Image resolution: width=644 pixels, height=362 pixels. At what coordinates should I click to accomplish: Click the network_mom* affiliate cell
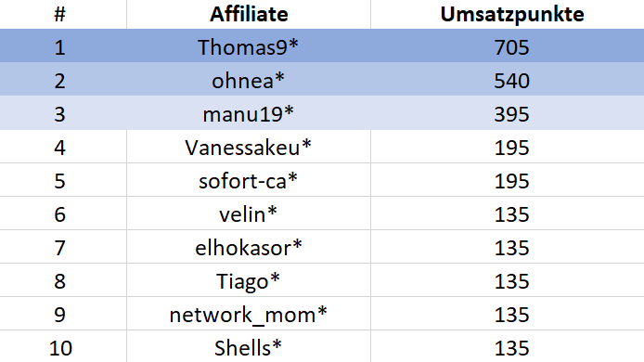click(x=249, y=315)
